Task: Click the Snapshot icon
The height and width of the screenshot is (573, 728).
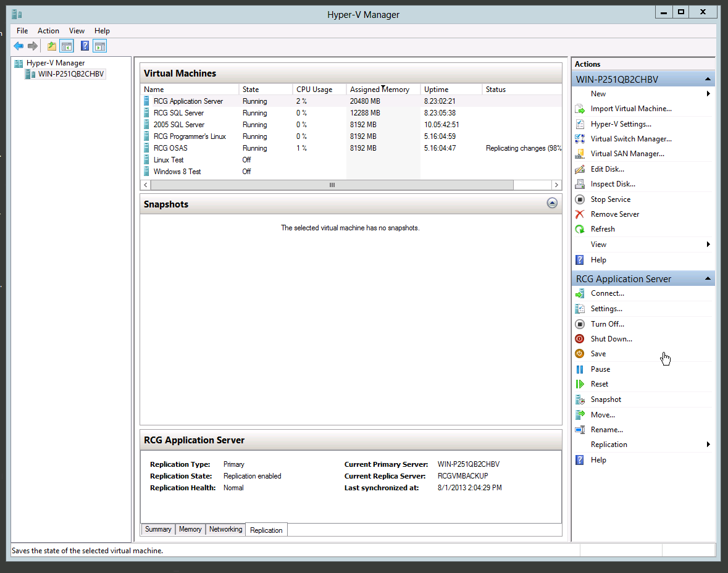Action: click(580, 399)
